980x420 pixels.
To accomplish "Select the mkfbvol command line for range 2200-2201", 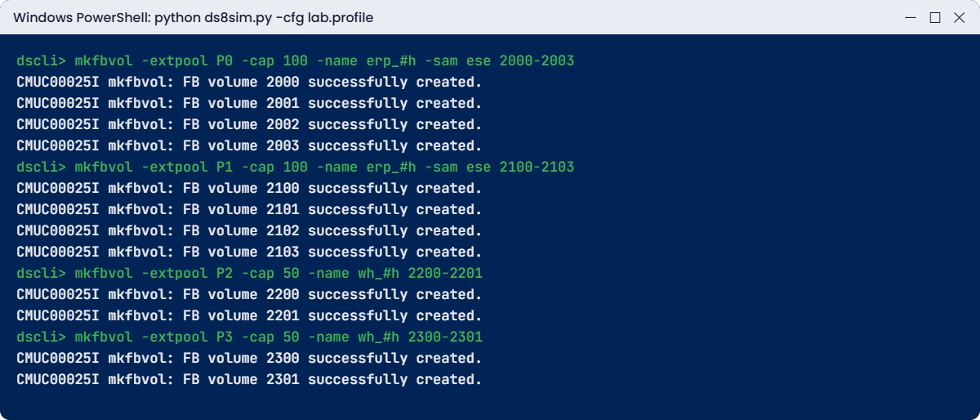I will tap(249, 273).
